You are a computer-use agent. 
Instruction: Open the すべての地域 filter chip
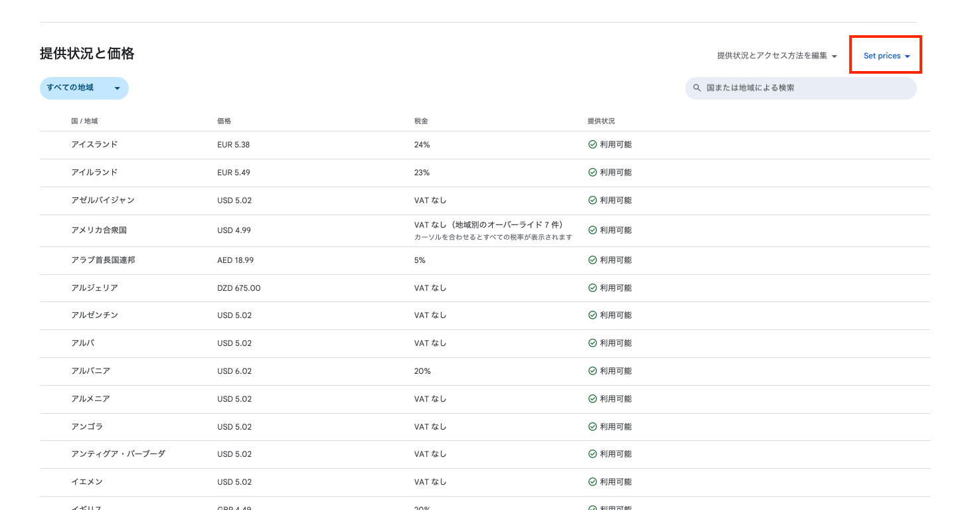(x=84, y=88)
